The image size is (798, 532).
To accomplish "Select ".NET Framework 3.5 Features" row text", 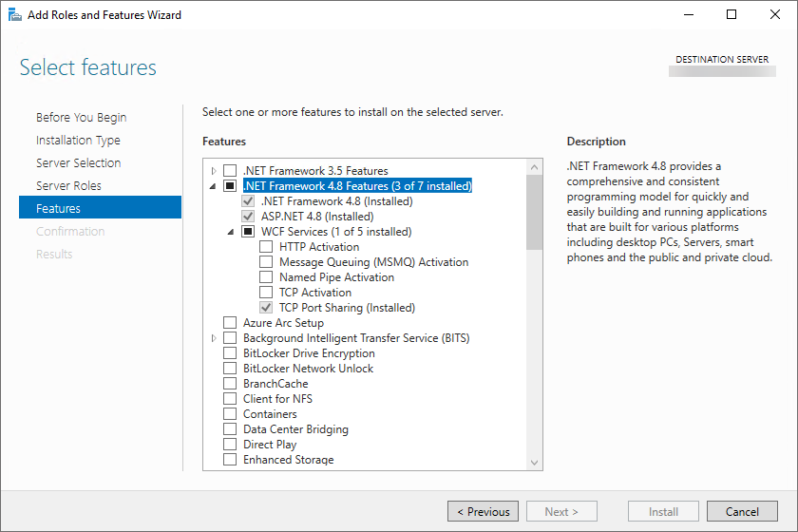I will [x=315, y=171].
